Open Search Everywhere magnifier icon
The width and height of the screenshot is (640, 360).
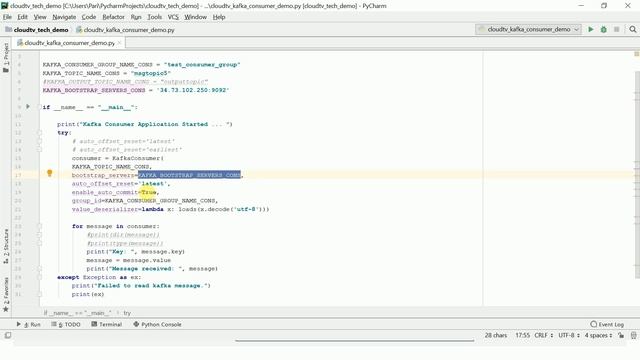tap(633, 29)
